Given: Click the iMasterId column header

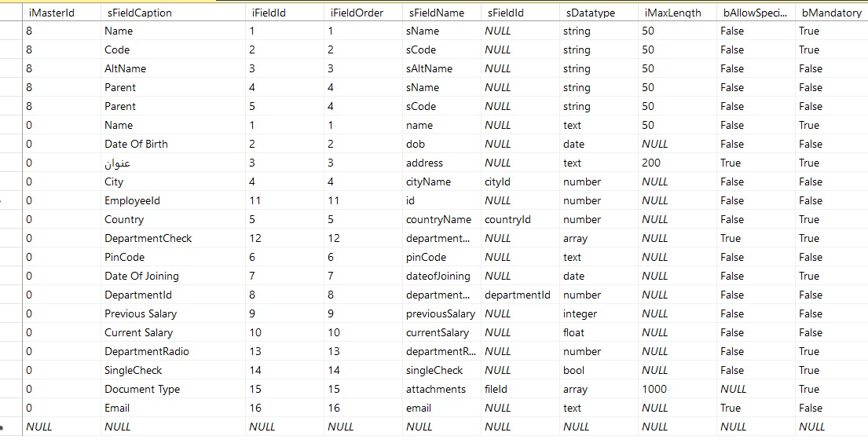Looking at the screenshot, I should (x=51, y=13).
